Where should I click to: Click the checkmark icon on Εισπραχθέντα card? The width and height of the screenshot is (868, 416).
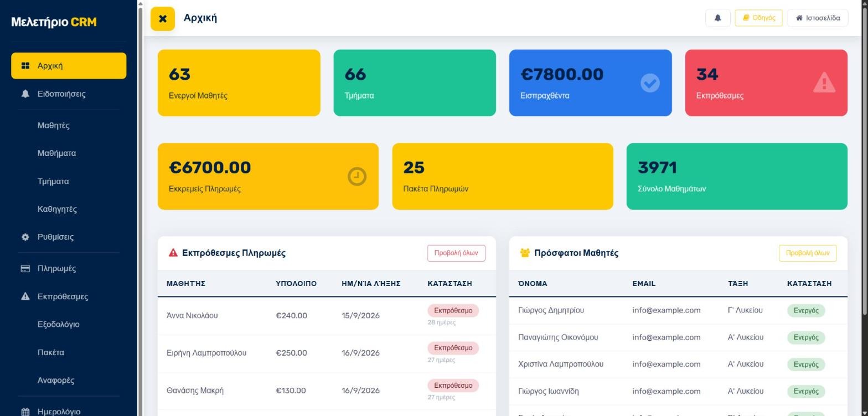tap(650, 83)
